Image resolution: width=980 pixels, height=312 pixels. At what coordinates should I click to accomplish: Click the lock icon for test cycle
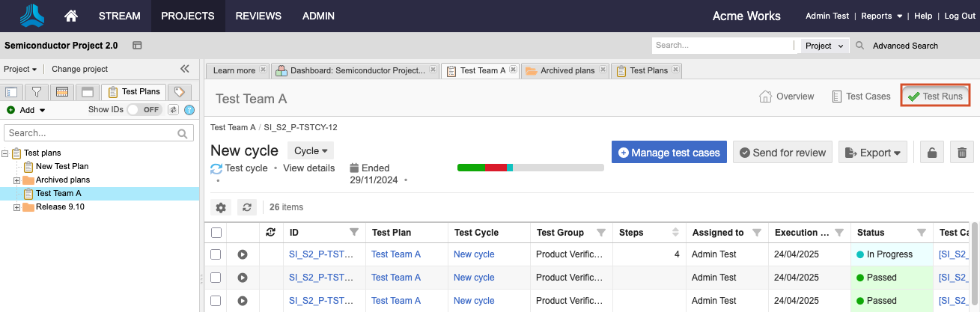point(931,153)
